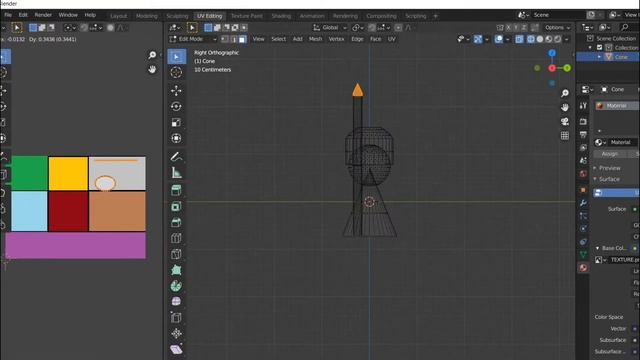Viewport: 640px width, 360px height.
Task: Select the Inset Faces tool
Action: point(176,207)
